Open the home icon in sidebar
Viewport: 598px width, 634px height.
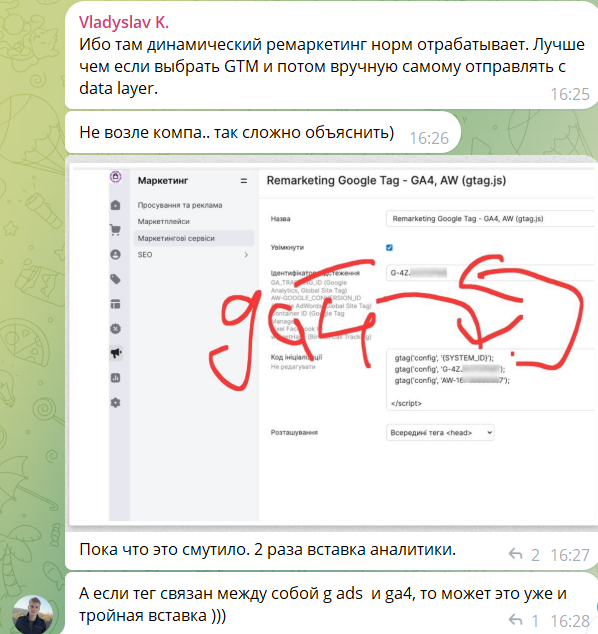(116, 205)
